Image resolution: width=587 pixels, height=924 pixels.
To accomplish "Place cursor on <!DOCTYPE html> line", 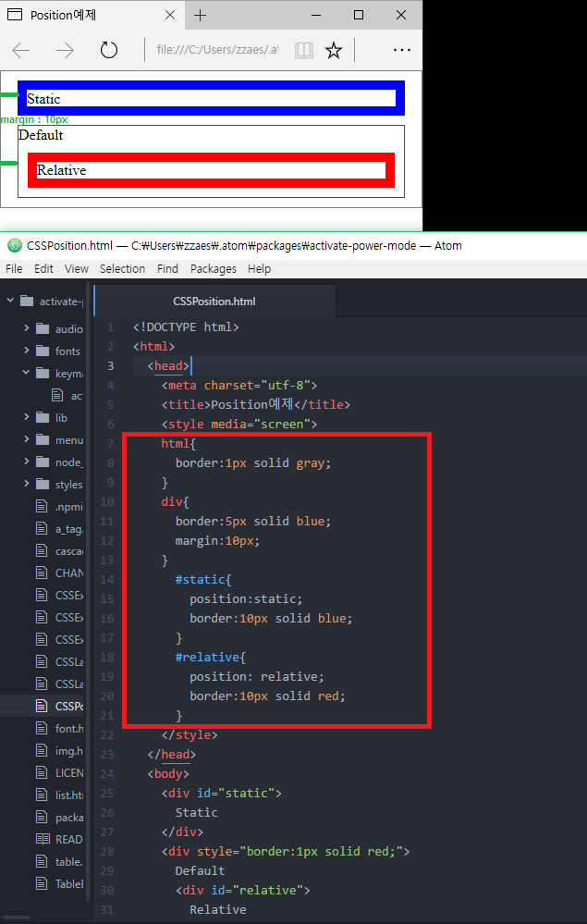I will point(186,327).
